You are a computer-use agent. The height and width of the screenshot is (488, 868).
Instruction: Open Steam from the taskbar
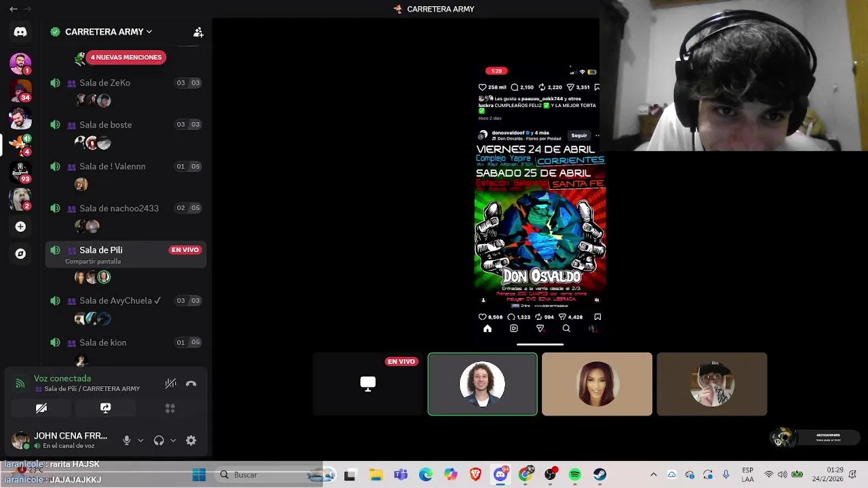[x=599, y=475]
